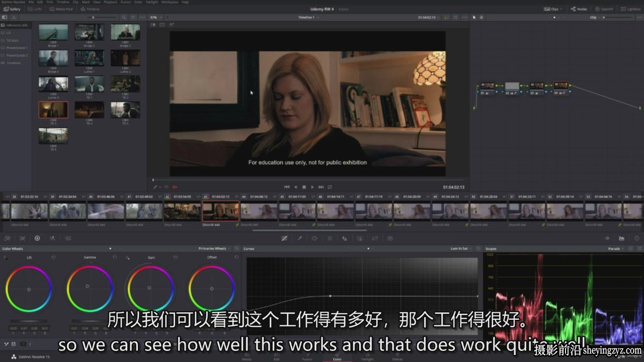Viewport: 644px width, 362px height.
Task: Show the Nodes panel
Action: tap(579, 9)
